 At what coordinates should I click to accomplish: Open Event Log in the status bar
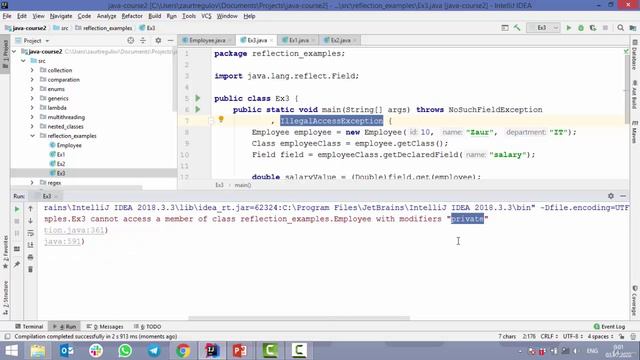pos(609,327)
